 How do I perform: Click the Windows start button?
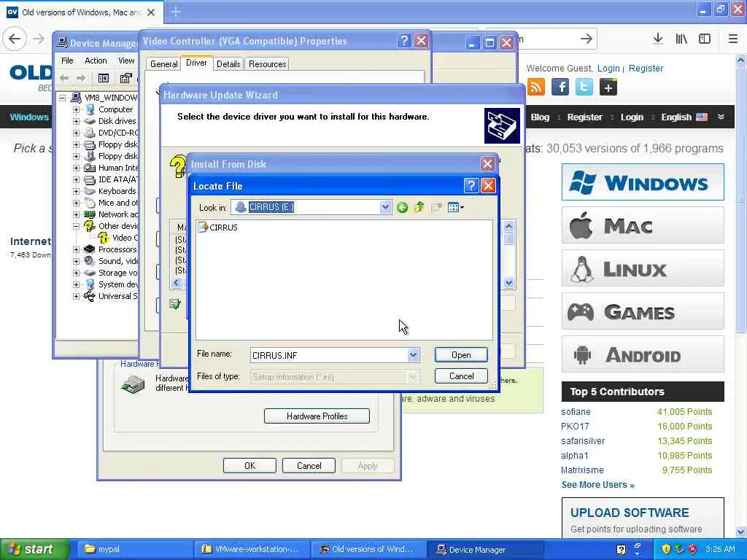tap(34, 549)
